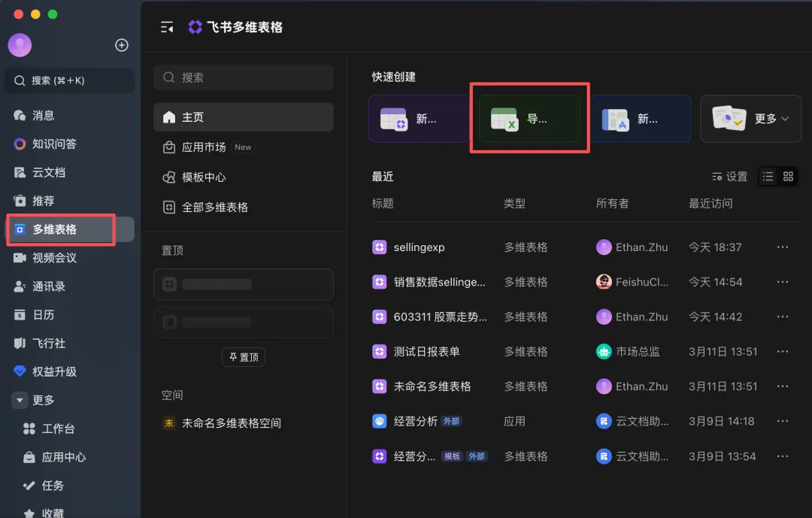Open more options for 测试日报表单 row
The width and height of the screenshot is (812, 518).
tap(783, 352)
